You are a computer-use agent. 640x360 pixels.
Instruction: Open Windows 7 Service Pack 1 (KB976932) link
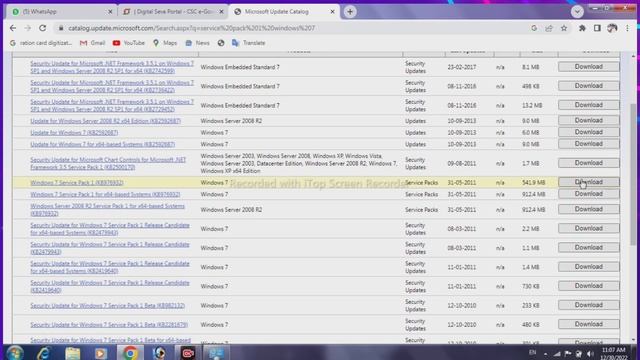77,183
